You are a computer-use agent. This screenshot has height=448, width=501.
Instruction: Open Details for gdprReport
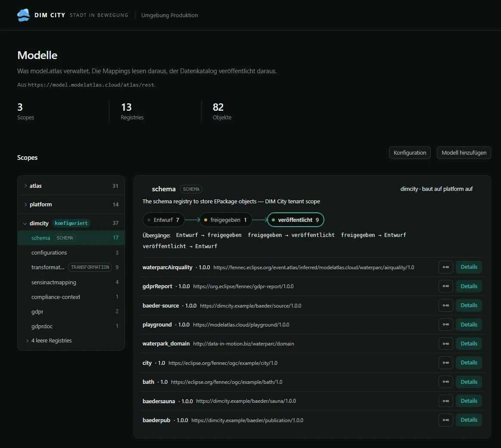[469, 286]
